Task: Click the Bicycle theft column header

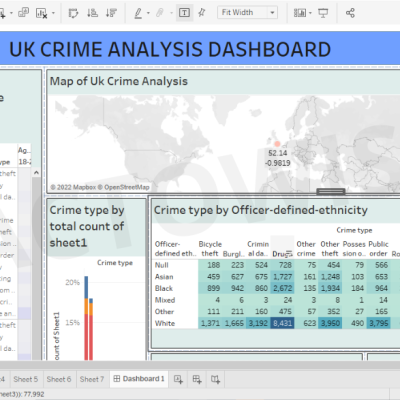Action: (x=210, y=249)
